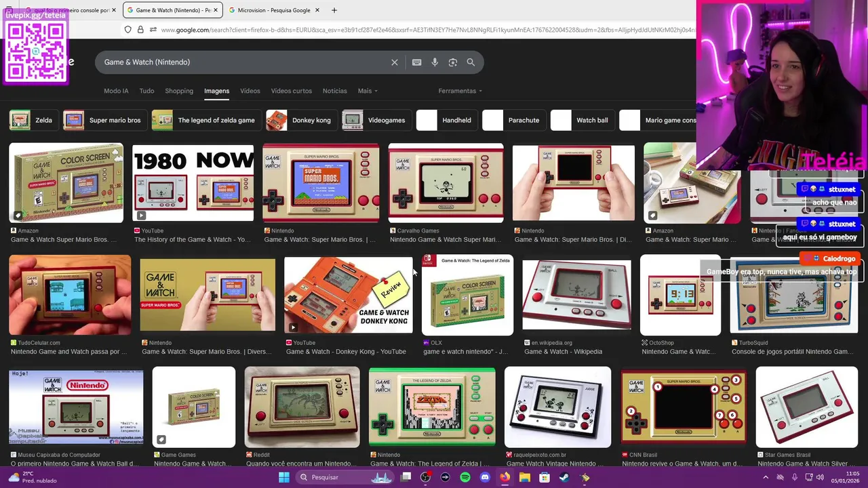This screenshot has width=868, height=488.
Task: Select the Zelda filter chip
Action: 33,120
